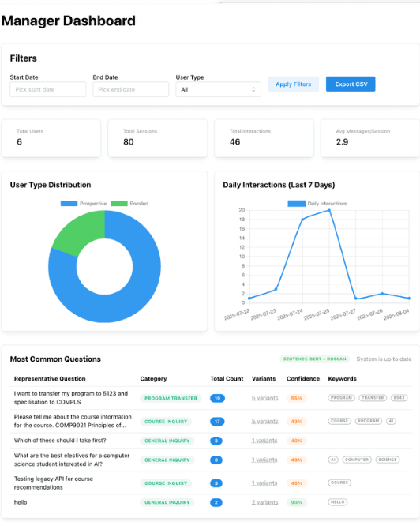The image size is (420, 522).
Task: Click the Confidence column header
Action: click(x=303, y=379)
